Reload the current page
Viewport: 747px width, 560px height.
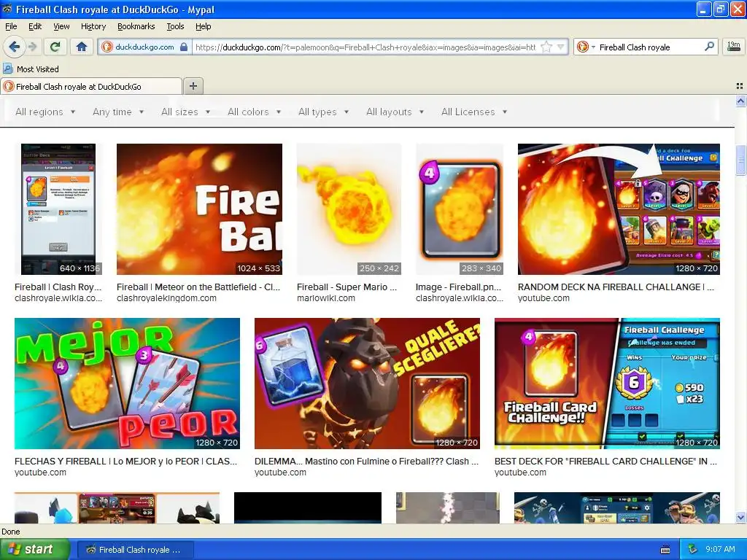tap(55, 47)
